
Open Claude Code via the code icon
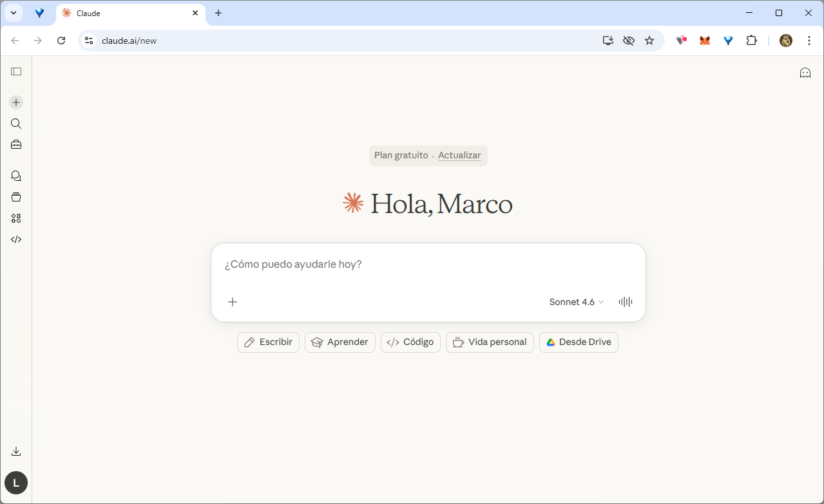click(16, 239)
